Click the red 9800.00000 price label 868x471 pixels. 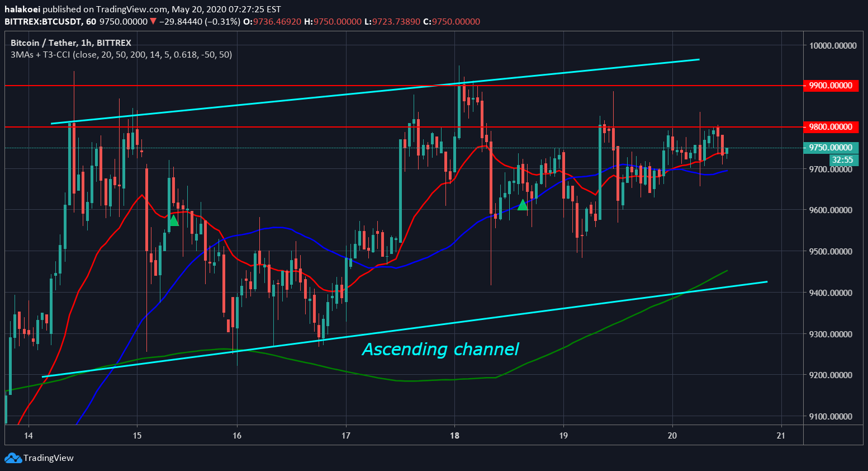[831, 127]
